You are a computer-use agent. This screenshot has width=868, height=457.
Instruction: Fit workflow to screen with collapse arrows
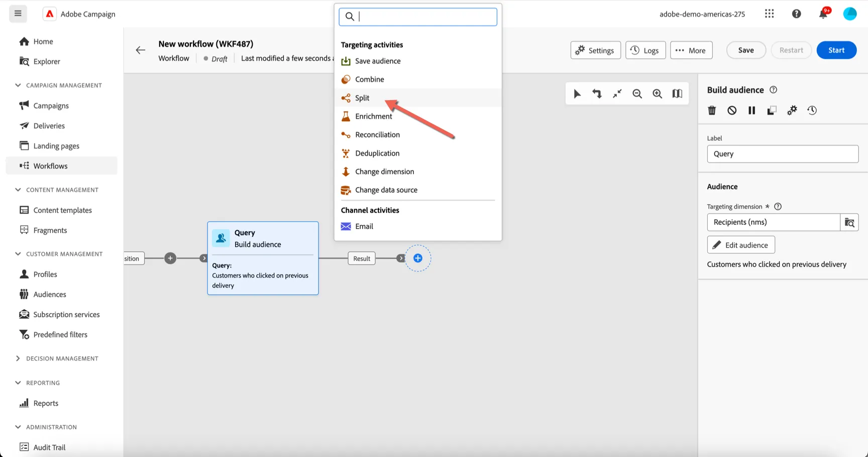point(617,94)
